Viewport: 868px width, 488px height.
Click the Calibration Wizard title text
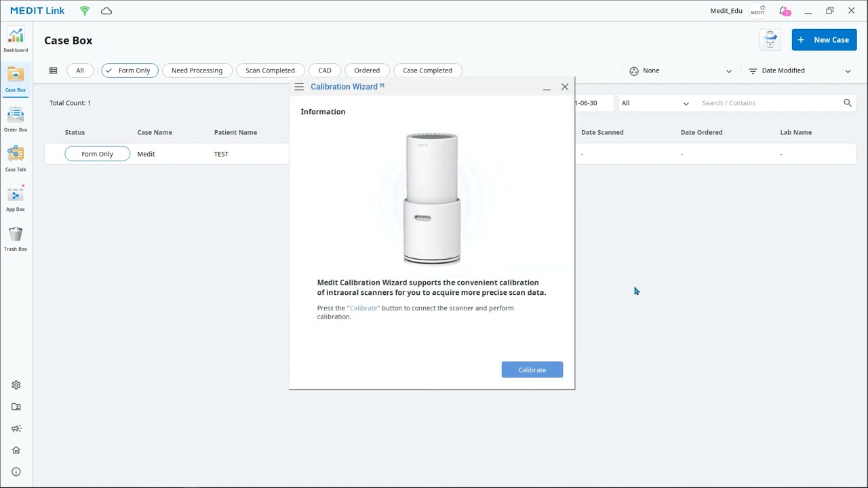344,87
